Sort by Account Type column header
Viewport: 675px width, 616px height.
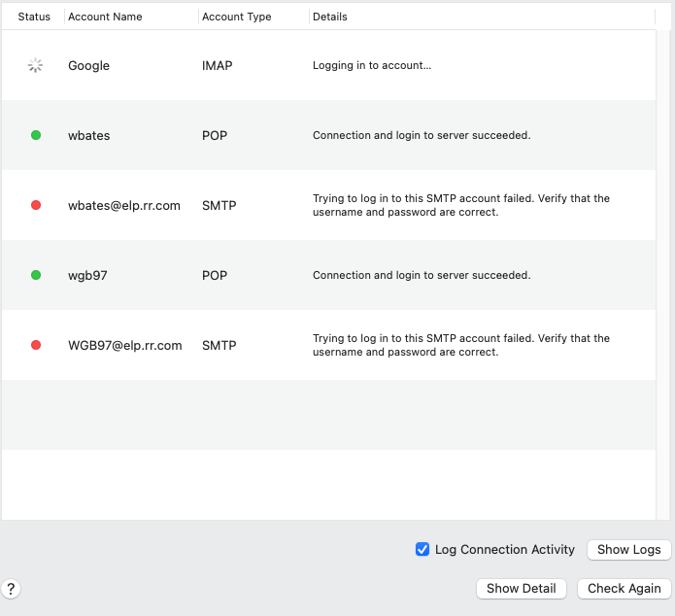[x=237, y=17]
